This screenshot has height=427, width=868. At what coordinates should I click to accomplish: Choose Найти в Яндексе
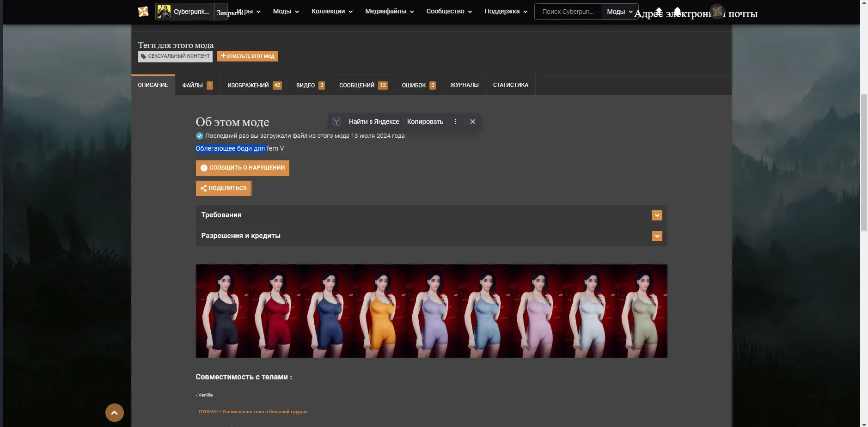click(x=374, y=122)
